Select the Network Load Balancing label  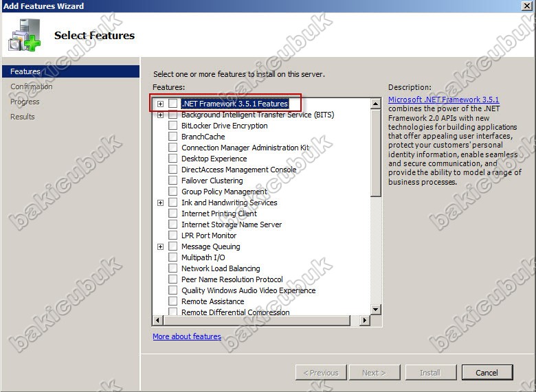coord(221,268)
